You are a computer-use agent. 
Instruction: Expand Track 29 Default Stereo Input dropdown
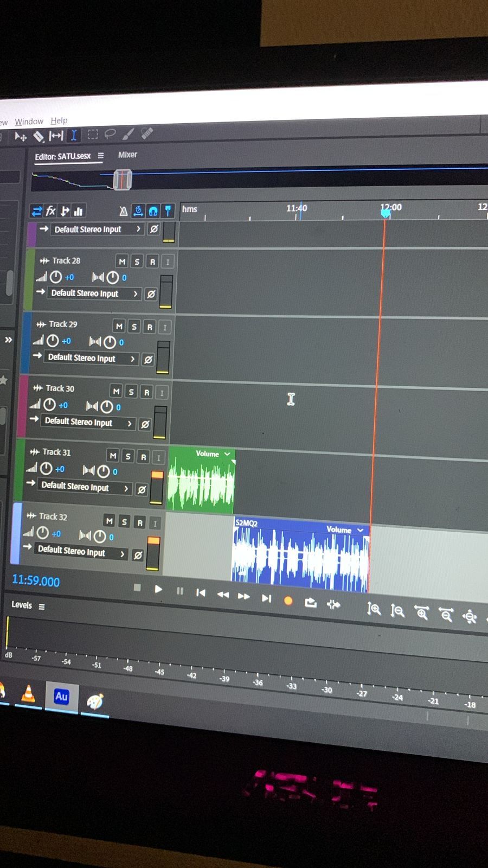(x=132, y=359)
